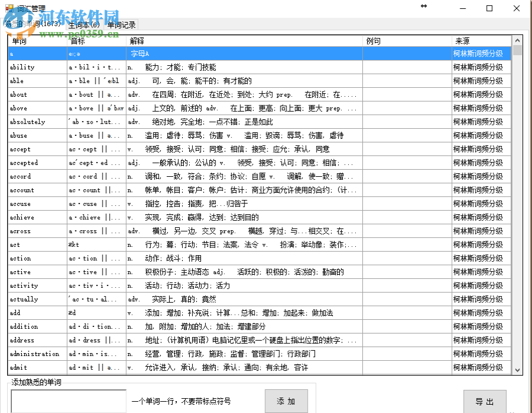This screenshot has height=413, width=532.
Task: Select the word 'absolutely' row
Action: point(36,122)
